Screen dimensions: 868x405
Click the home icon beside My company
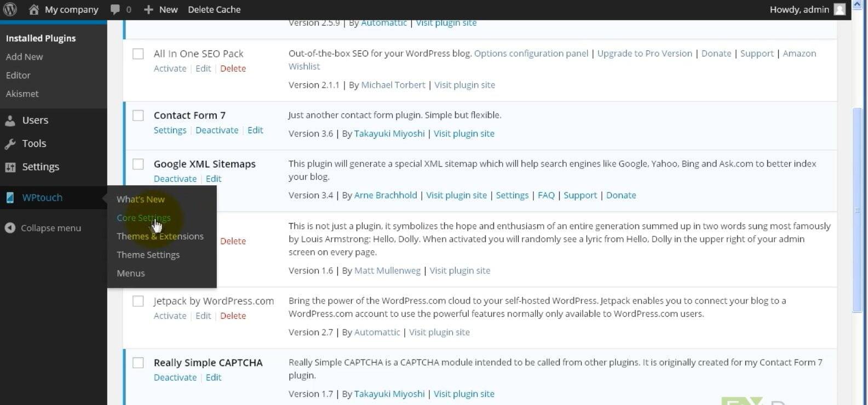34,9
